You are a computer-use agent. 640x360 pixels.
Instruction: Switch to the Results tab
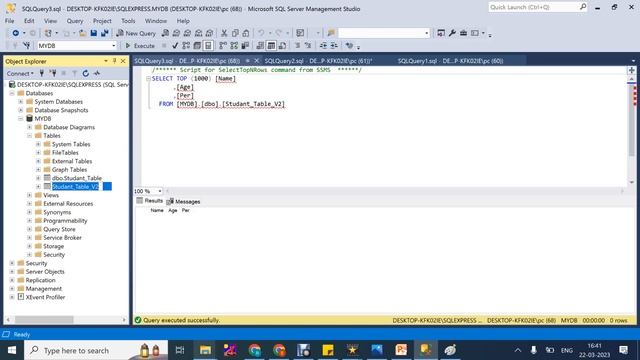pos(150,201)
